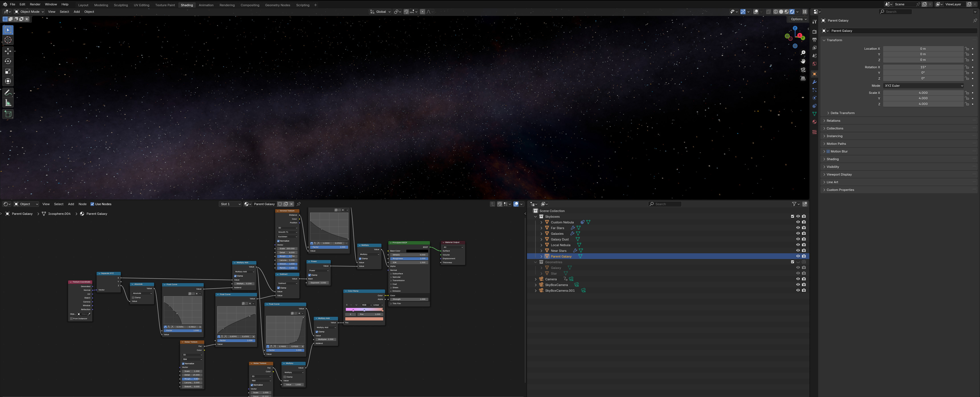Toggle the Use Nodes checkbox
This screenshot has width=980, height=397.
click(x=92, y=204)
